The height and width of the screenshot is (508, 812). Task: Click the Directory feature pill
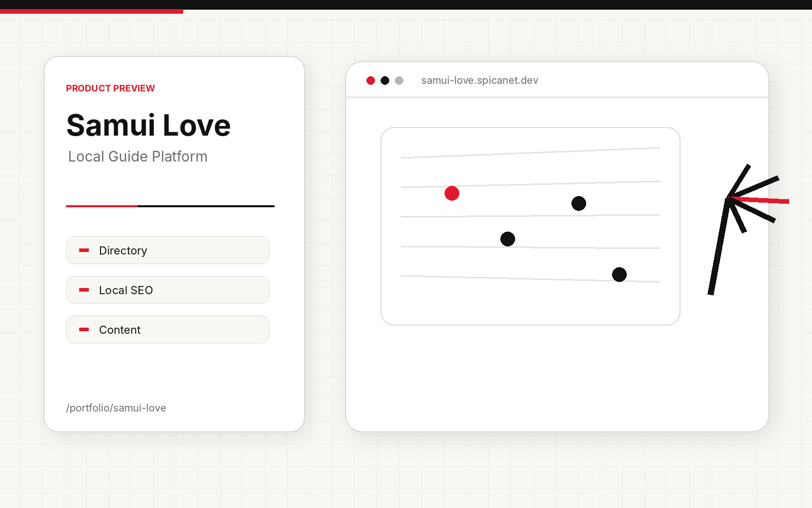[x=167, y=250]
